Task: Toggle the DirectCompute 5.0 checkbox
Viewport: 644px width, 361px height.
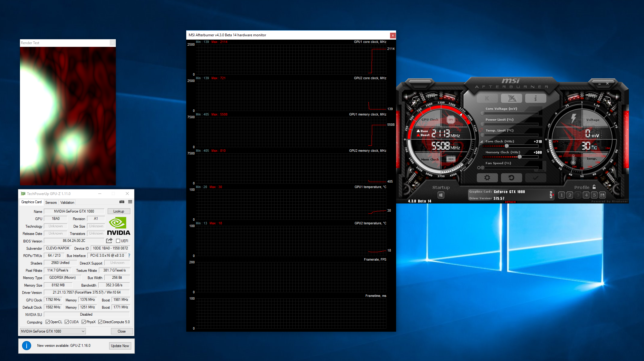Action: (100, 322)
